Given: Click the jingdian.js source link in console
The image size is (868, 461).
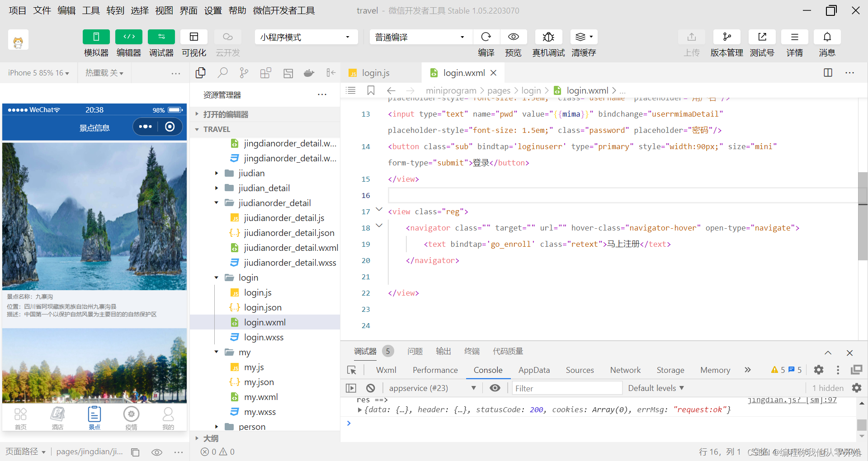Looking at the screenshot, I should (792, 400).
